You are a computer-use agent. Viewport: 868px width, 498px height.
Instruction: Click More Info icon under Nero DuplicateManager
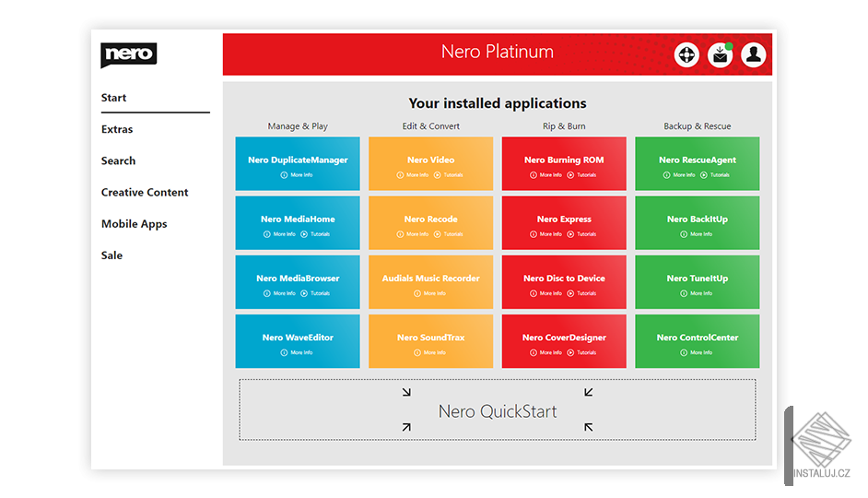coord(284,175)
